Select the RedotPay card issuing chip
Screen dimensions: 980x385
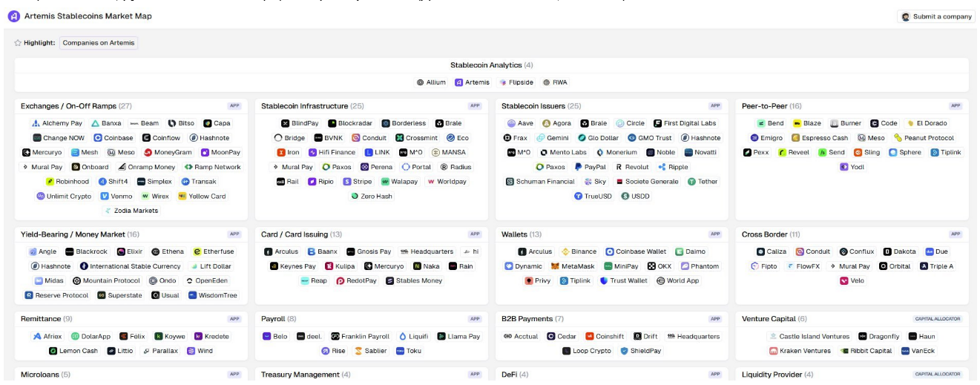[x=357, y=280]
